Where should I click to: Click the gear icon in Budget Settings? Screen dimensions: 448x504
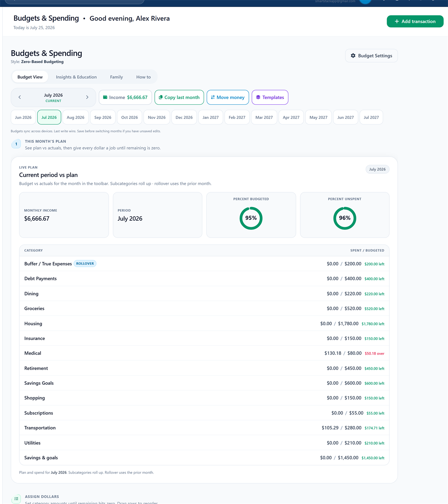(x=353, y=56)
